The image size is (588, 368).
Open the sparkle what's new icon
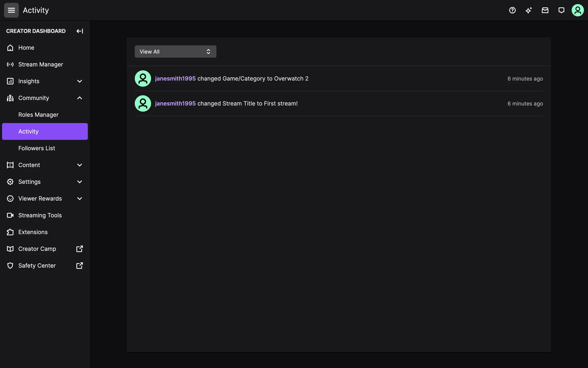(x=529, y=10)
